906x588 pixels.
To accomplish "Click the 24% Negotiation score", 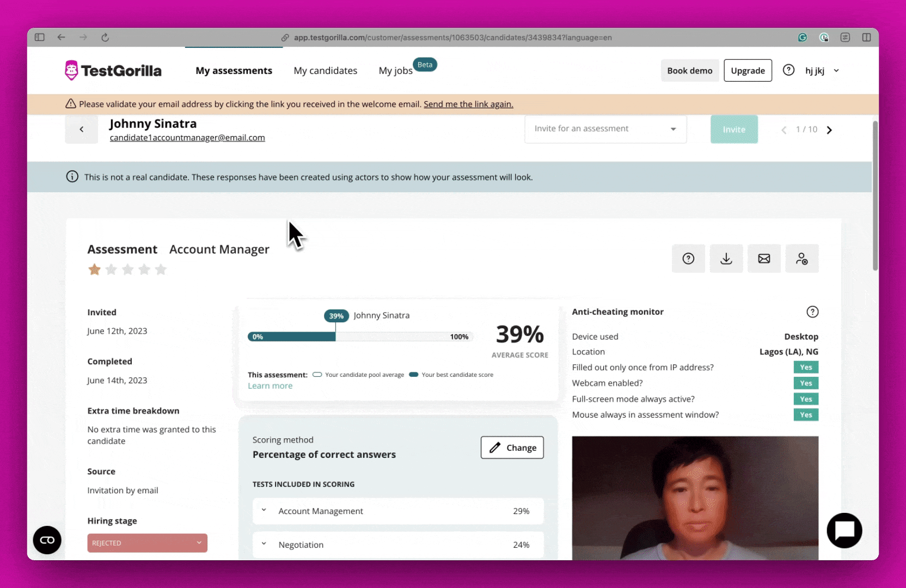I will (x=521, y=545).
